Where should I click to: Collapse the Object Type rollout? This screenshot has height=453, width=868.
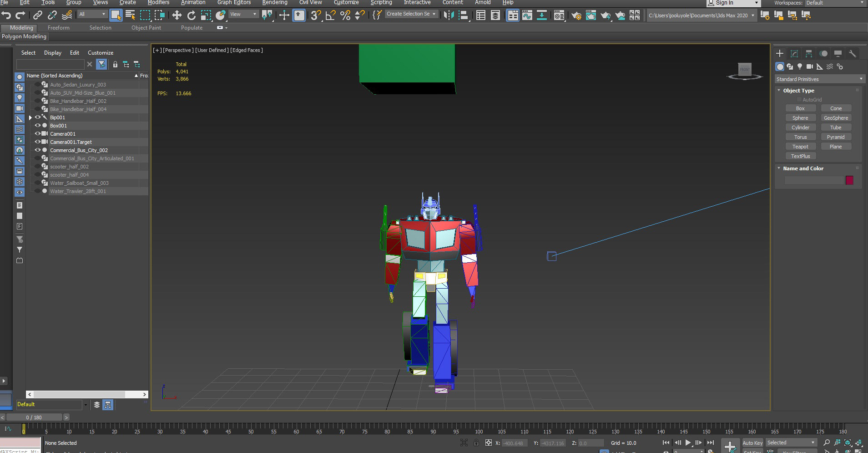click(x=779, y=90)
